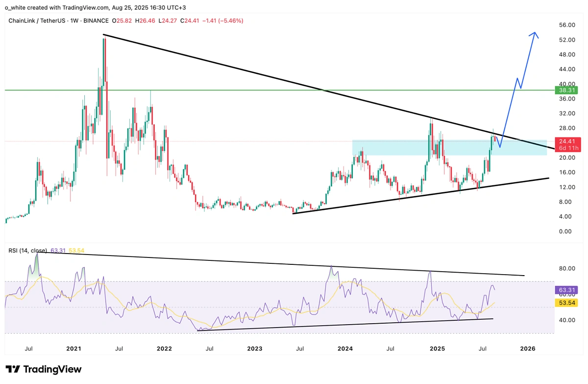The height and width of the screenshot is (384, 588).
Task: Click the 56.00 level on price axis
Action: (x=567, y=25)
